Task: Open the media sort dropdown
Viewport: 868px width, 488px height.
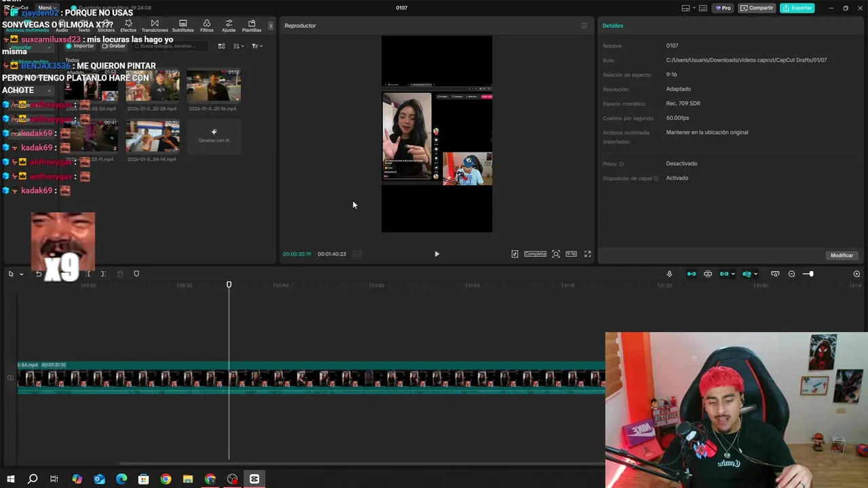Action: point(238,46)
